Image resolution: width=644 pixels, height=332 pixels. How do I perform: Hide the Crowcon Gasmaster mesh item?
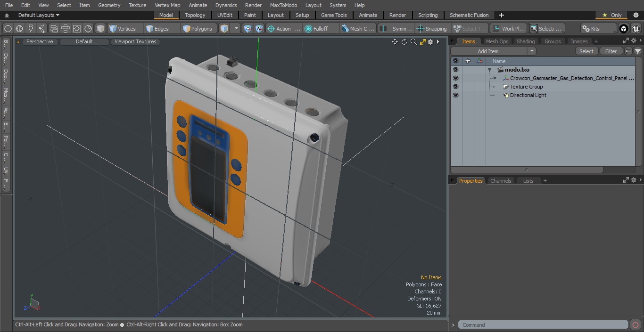(x=455, y=78)
